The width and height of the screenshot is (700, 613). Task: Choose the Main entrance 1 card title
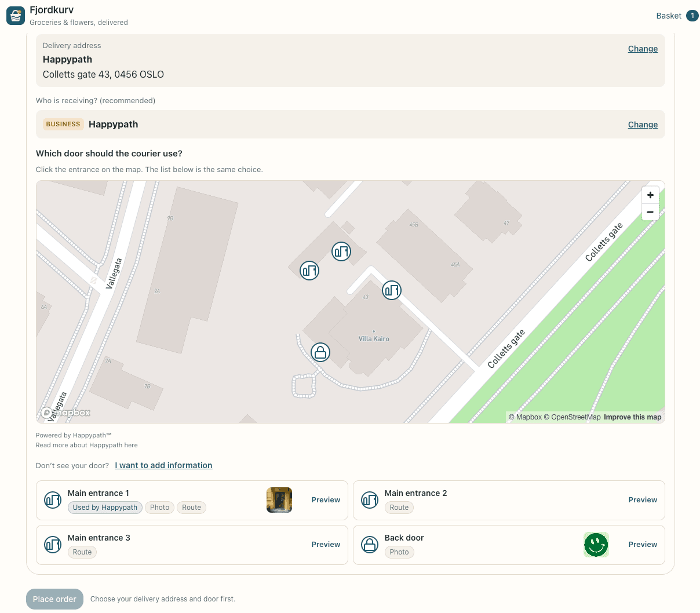99,493
